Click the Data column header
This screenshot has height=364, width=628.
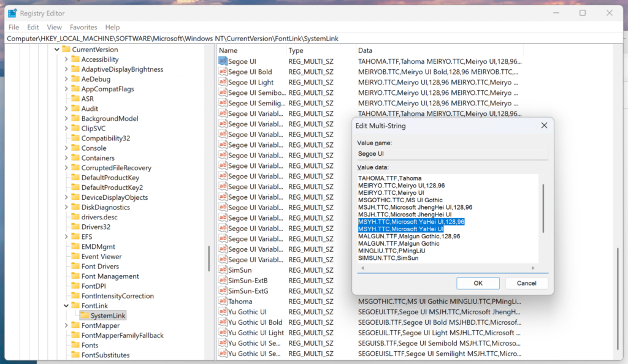(366, 50)
